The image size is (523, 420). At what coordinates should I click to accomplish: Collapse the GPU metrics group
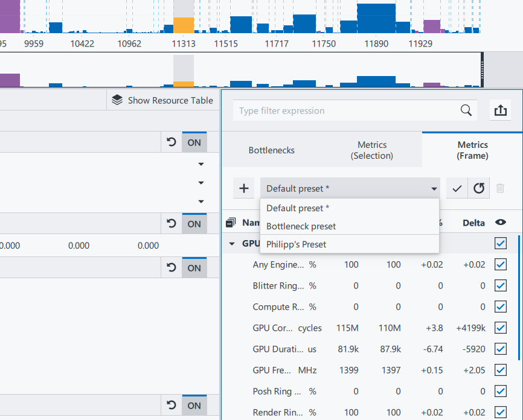pos(232,244)
